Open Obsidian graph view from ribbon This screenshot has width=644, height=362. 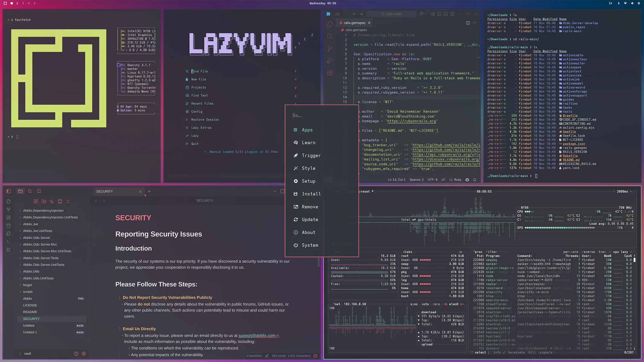pos(8,209)
